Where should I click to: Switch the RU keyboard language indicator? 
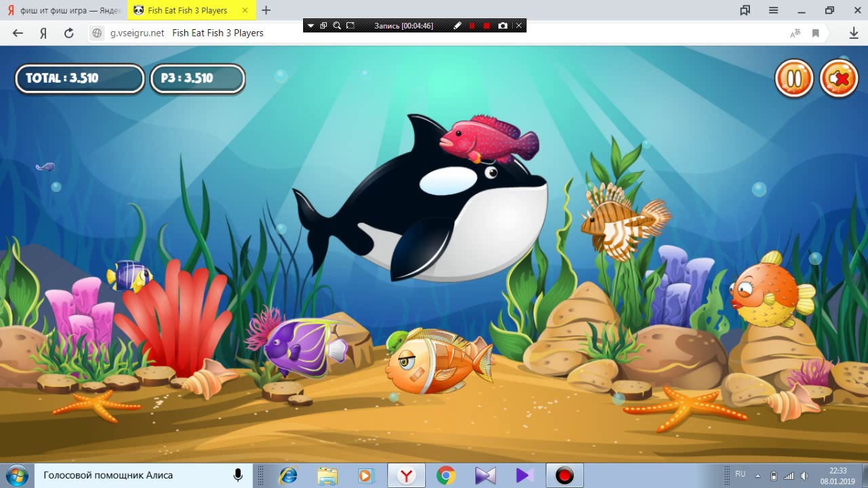[741, 474]
